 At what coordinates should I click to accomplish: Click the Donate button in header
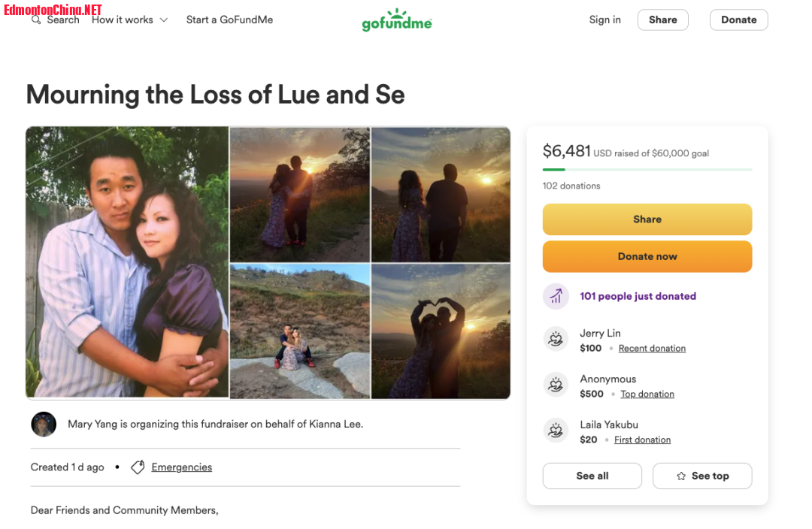coord(739,20)
